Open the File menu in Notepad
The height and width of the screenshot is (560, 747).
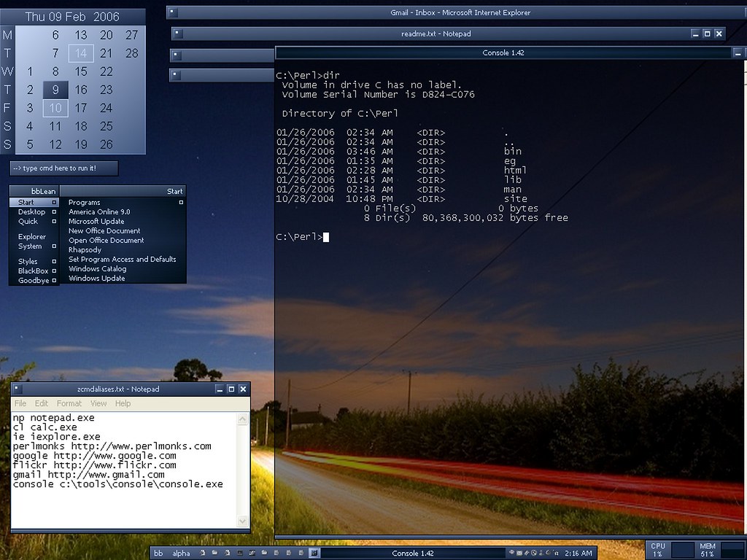(x=20, y=403)
